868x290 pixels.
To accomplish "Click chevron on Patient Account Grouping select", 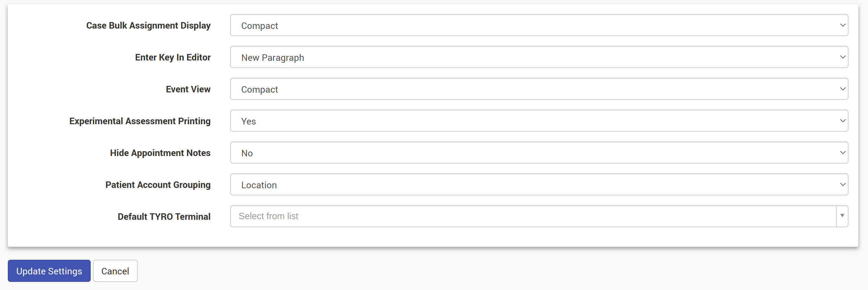I will coord(842,185).
